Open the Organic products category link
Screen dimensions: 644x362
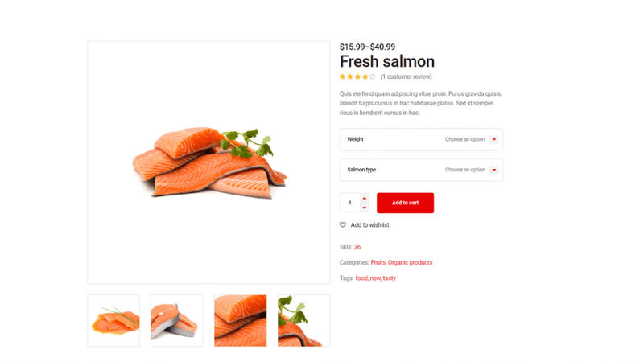(410, 263)
